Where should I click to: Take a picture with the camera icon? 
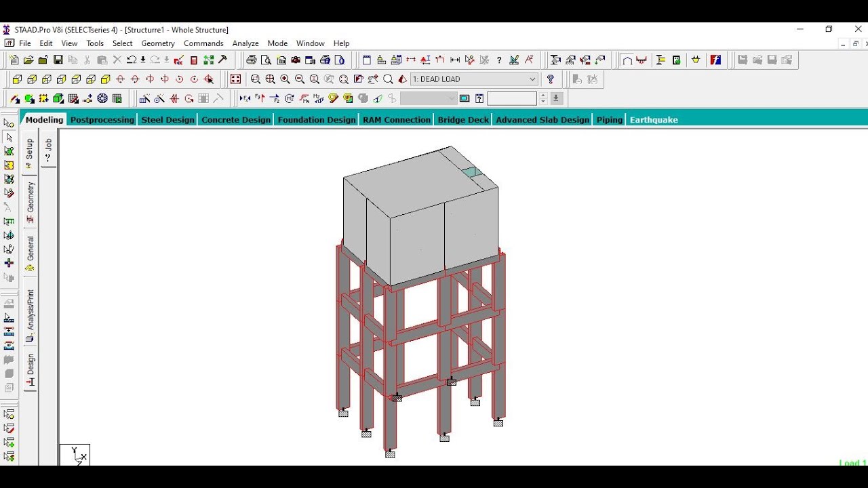pyautogui.click(x=296, y=60)
